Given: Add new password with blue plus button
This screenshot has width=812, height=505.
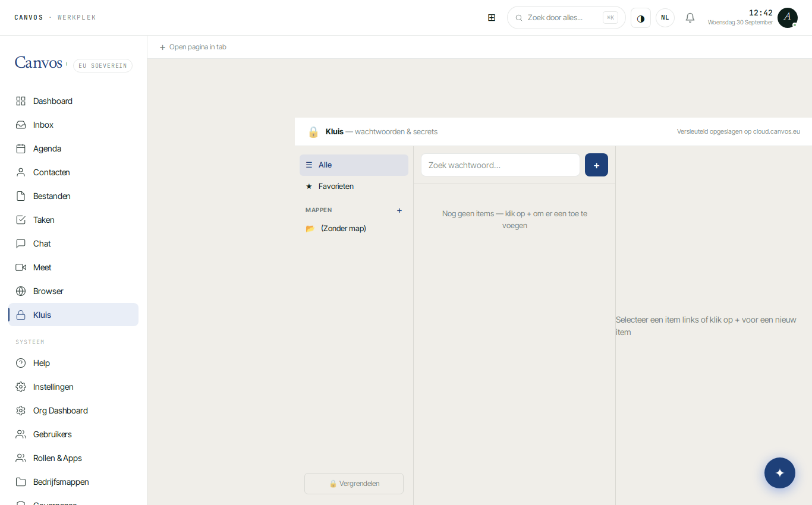Looking at the screenshot, I should 596,165.
